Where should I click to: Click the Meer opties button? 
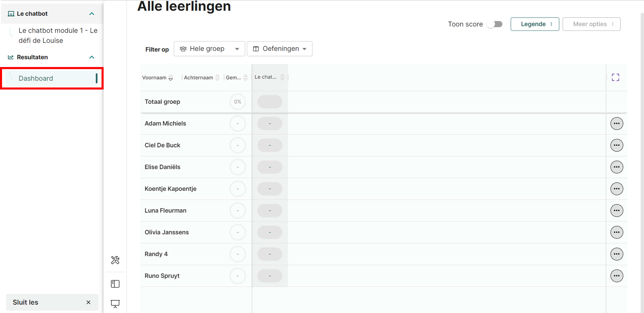click(591, 24)
